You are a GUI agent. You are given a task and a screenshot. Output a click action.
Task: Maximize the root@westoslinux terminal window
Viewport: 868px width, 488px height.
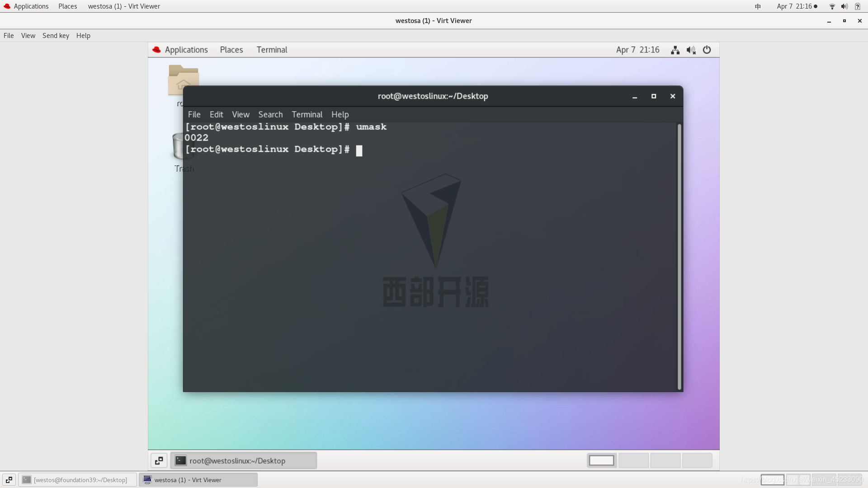point(654,96)
